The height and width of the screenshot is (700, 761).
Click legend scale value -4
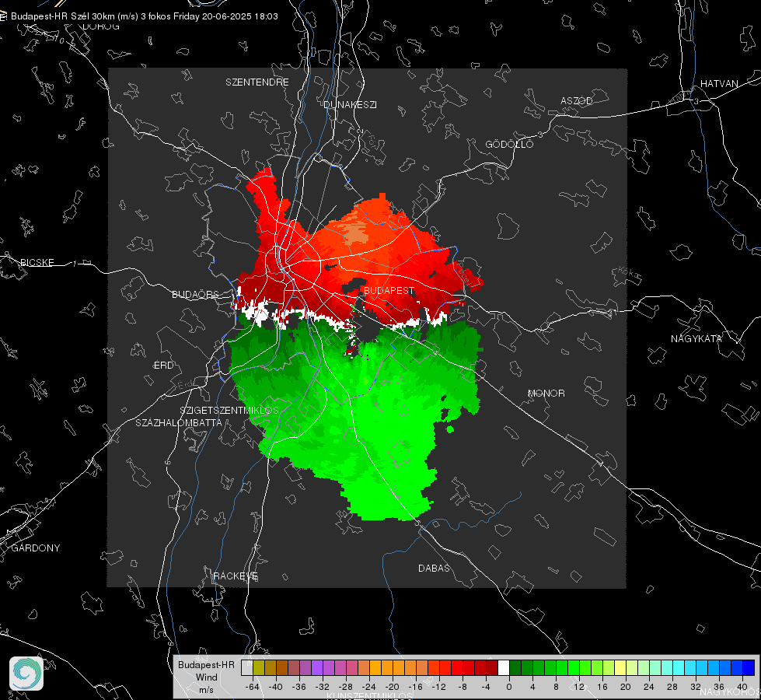(x=486, y=688)
